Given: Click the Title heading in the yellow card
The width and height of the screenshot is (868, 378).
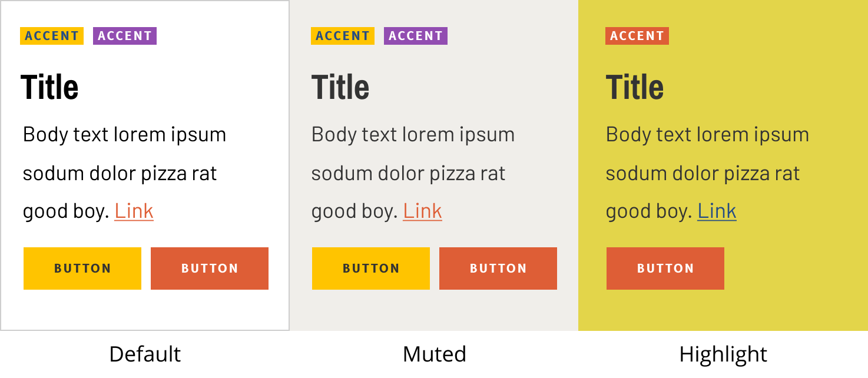Looking at the screenshot, I should (x=635, y=87).
